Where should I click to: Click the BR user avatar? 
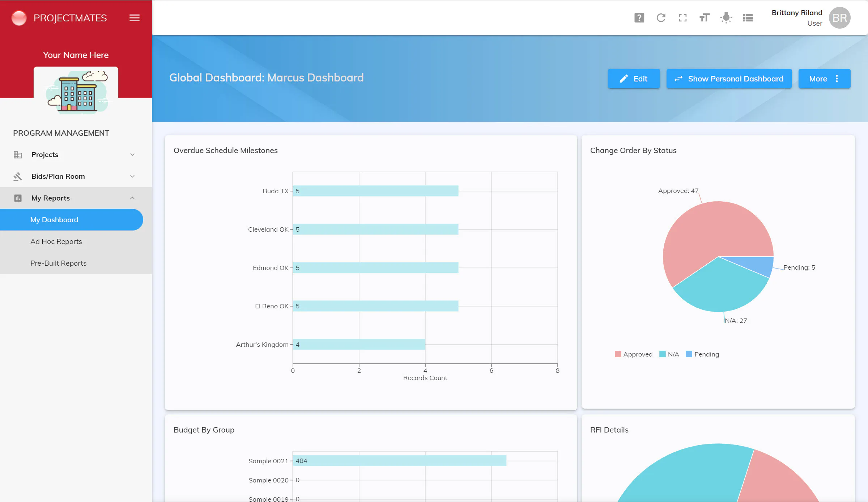pyautogui.click(x=839, y=18)
